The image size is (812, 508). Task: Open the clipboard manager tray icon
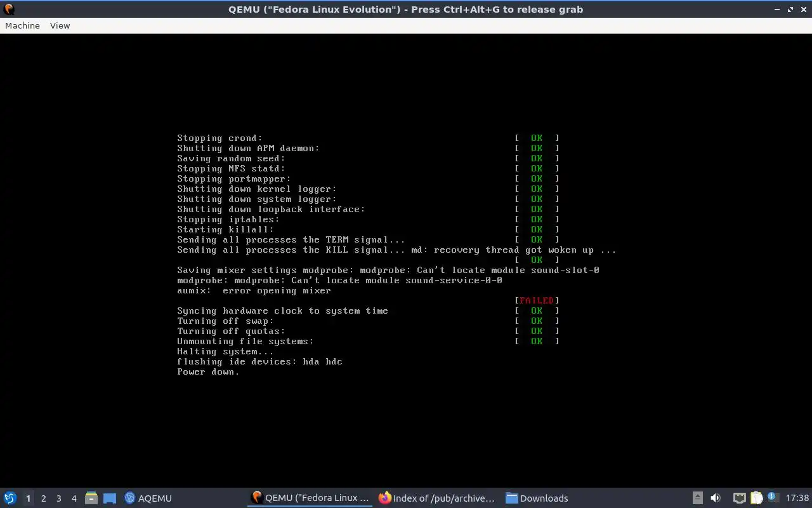757,498
